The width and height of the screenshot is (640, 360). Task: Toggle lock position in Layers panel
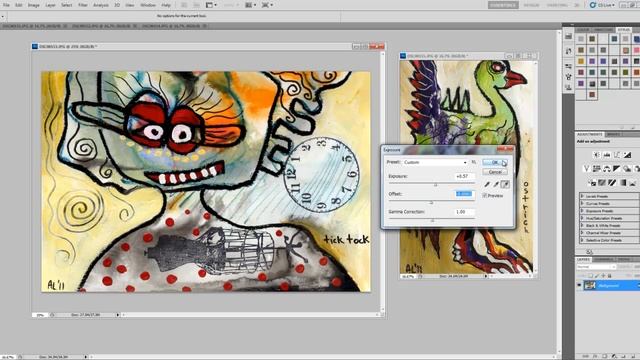pos(603,276)
